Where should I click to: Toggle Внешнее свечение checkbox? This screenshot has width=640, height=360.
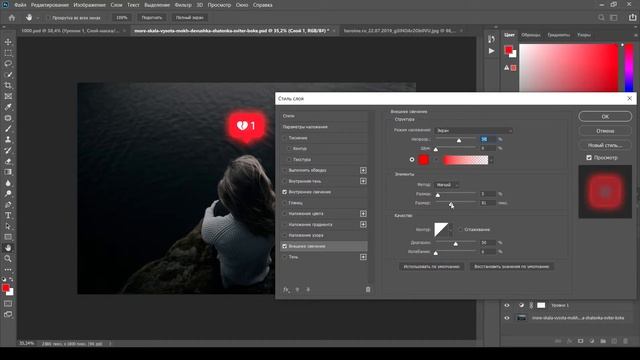click(x=284, y=246)
